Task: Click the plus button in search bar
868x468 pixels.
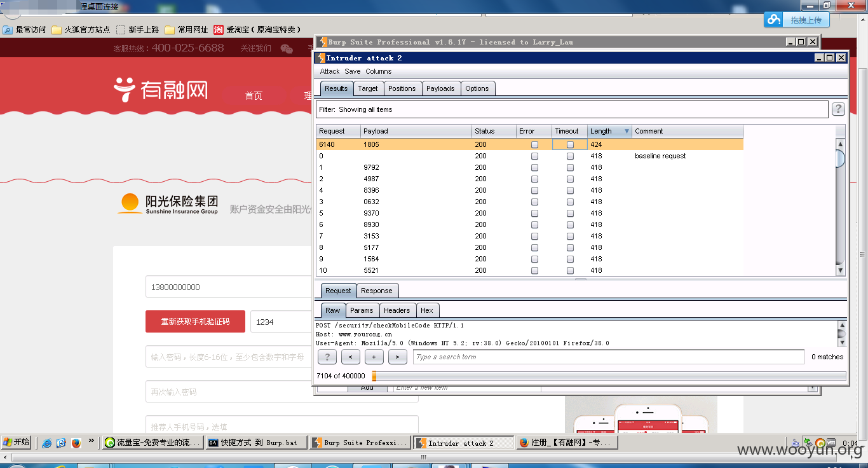Action: [x=374, y=357]
